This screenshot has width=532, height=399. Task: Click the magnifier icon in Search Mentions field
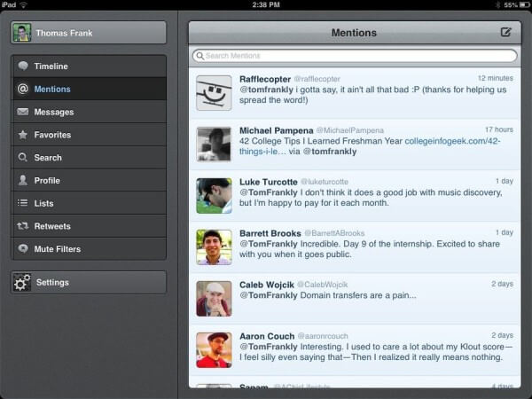(200, 56)
